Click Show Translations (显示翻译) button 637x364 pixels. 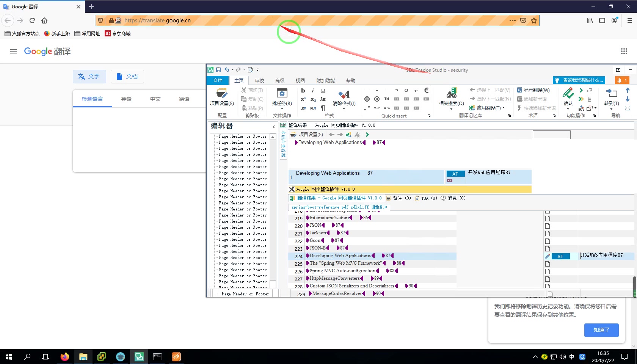[x=533, y=90]
